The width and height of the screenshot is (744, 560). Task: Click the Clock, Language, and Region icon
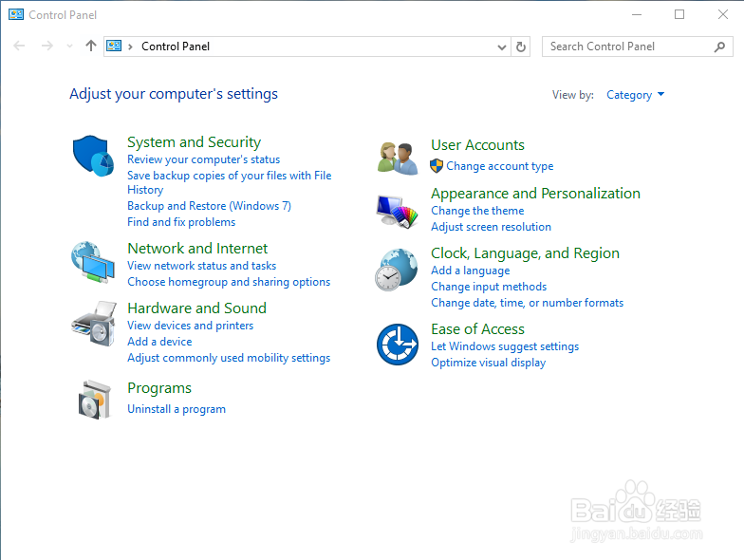[x=397, y=270]
